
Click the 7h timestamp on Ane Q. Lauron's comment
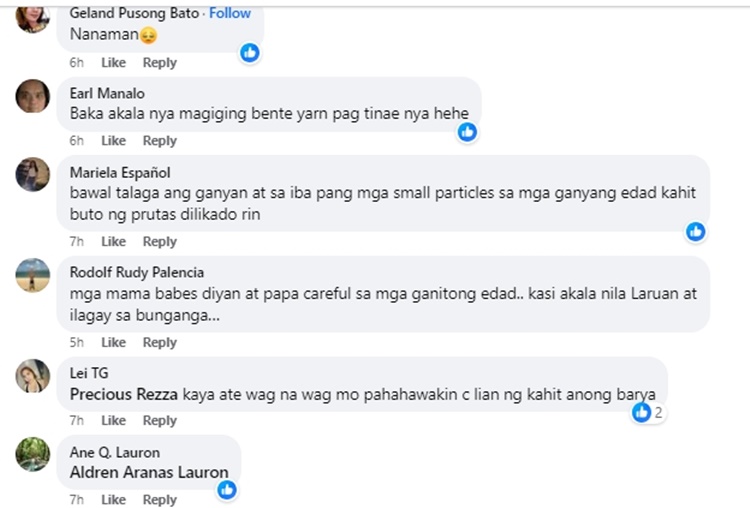[76, 499]
